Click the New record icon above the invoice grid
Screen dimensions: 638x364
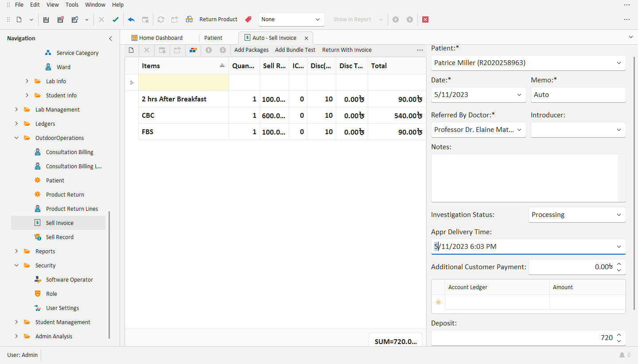[131, 50]
